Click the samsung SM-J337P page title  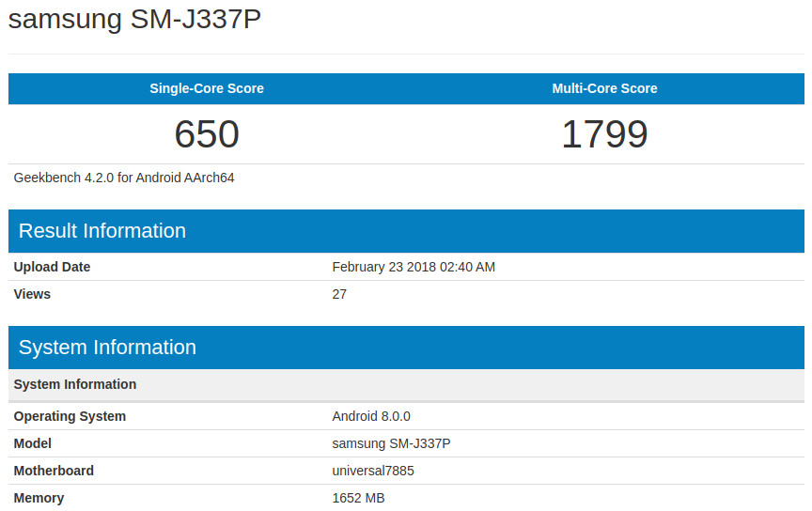[134, 20]
